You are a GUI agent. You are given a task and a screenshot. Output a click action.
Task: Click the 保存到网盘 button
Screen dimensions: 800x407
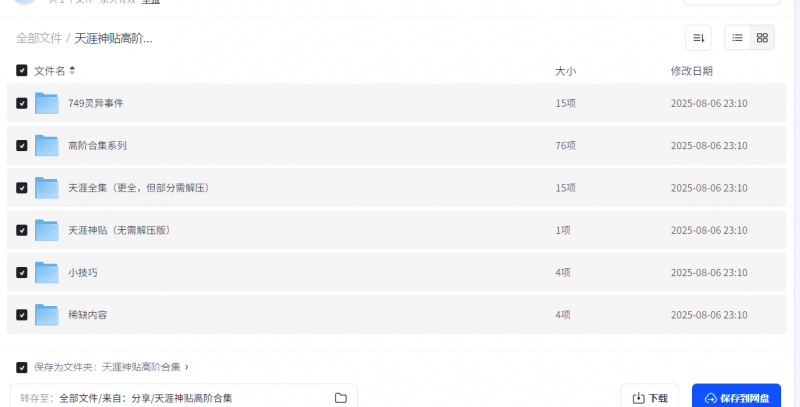pyautogui.click(x=737, y=398)
